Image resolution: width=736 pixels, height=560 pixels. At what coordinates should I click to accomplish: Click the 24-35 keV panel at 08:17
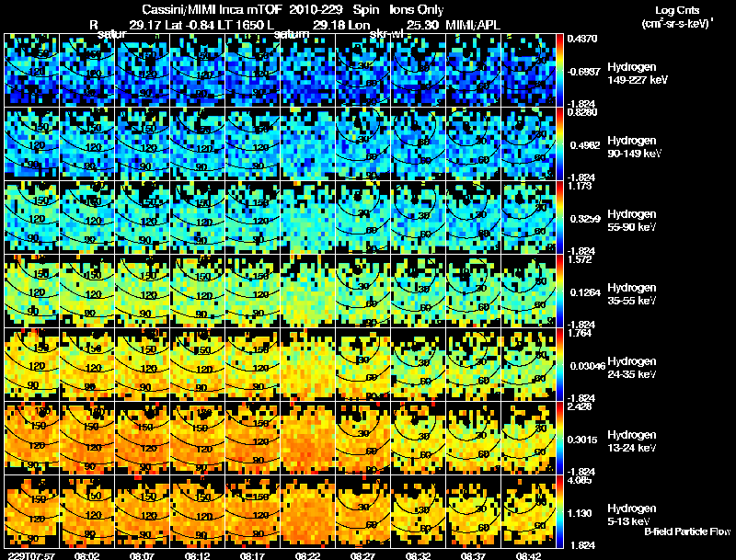point(252,365)
